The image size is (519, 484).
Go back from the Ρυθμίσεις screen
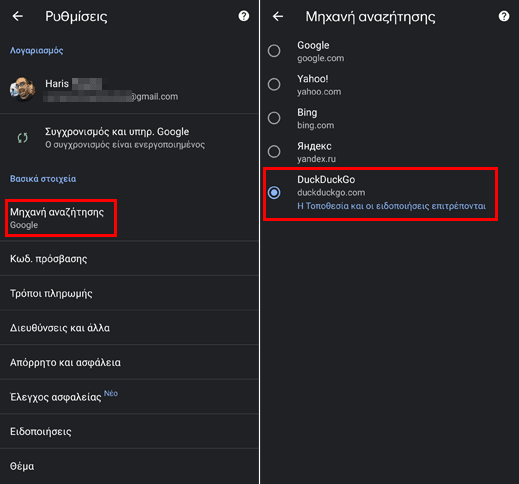click(18, 16)
